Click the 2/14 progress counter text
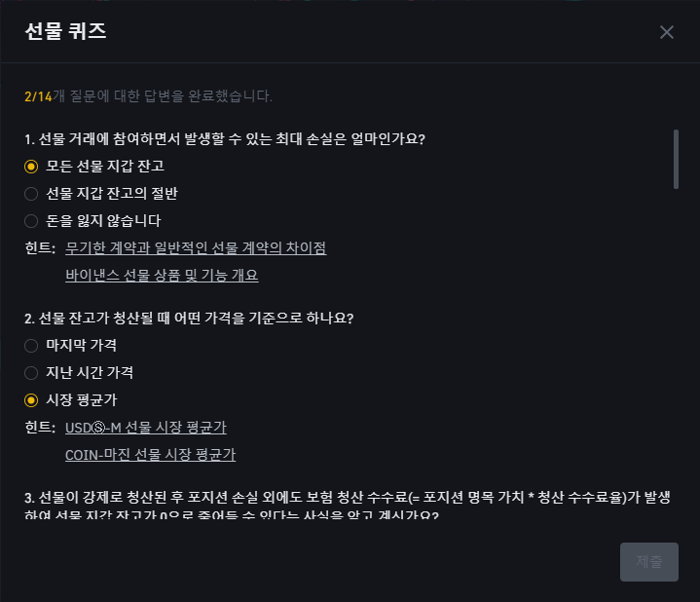Viewport: 700px width, 602px height. (x=38, y=96)
